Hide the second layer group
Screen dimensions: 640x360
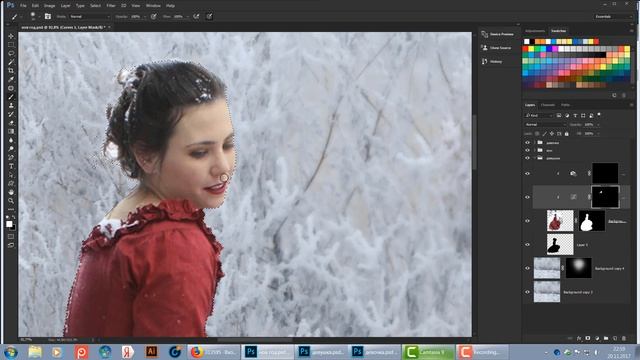[527, 150]
